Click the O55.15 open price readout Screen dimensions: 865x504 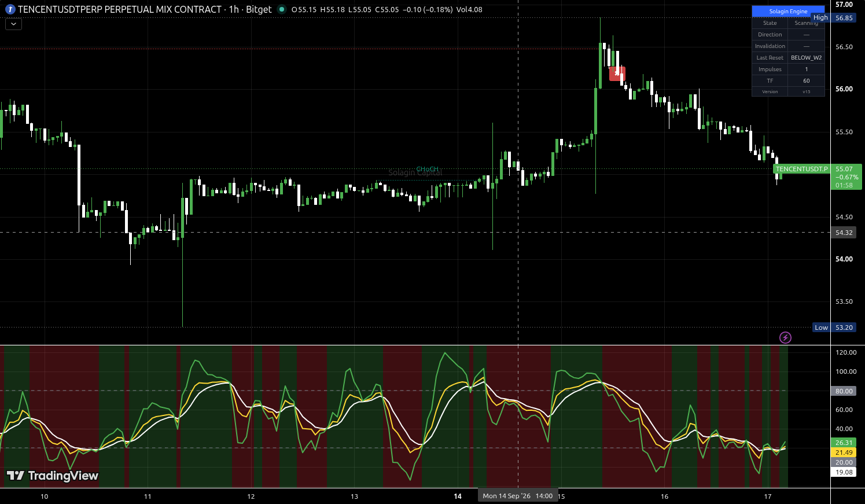(304, 10)
